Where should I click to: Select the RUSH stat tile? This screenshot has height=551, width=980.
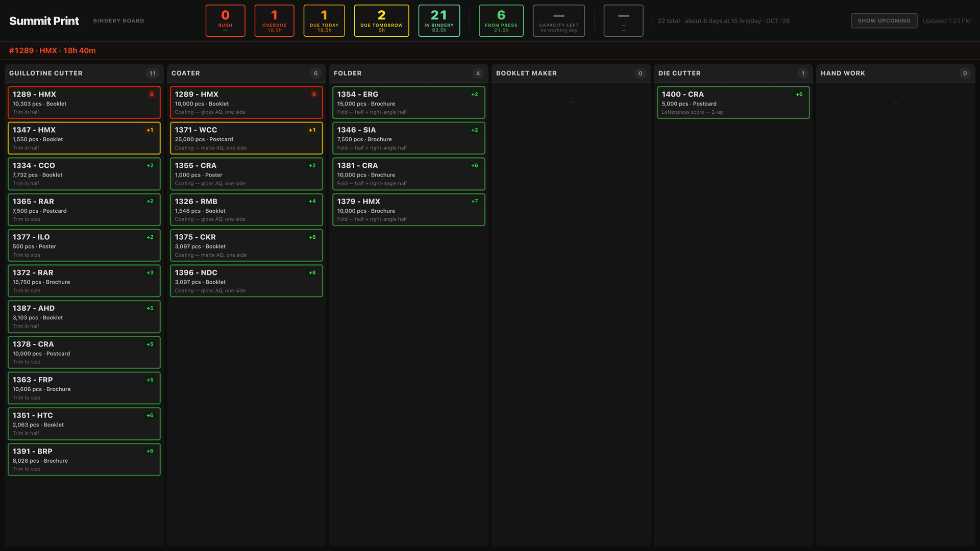225,21
